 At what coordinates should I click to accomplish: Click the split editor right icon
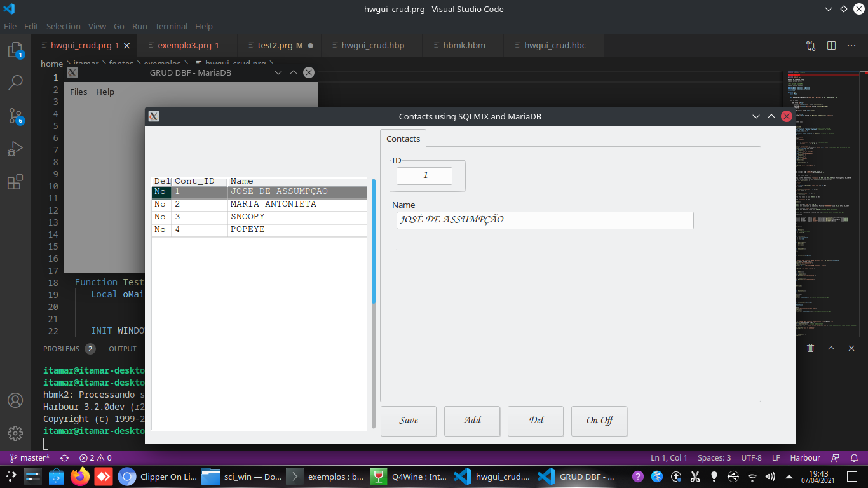(x=831, y=46)
